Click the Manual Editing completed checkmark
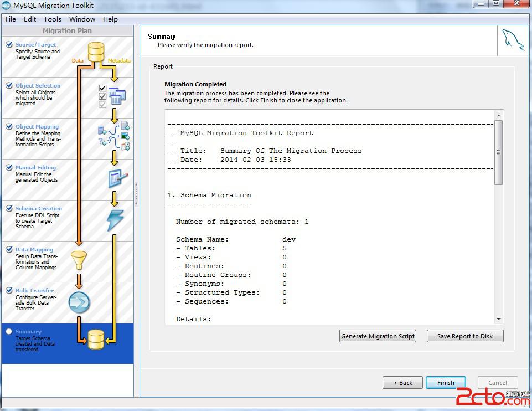Viewport: 532px width, 411px height. click(x=9, y=167)
